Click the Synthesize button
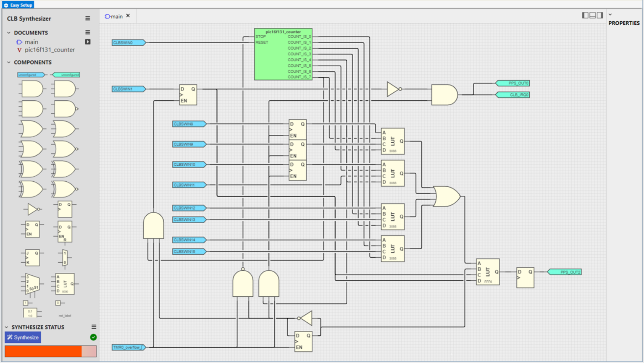The width and height of the screenshot is (644, 363). pyautogui.click(x=23, y=337)
